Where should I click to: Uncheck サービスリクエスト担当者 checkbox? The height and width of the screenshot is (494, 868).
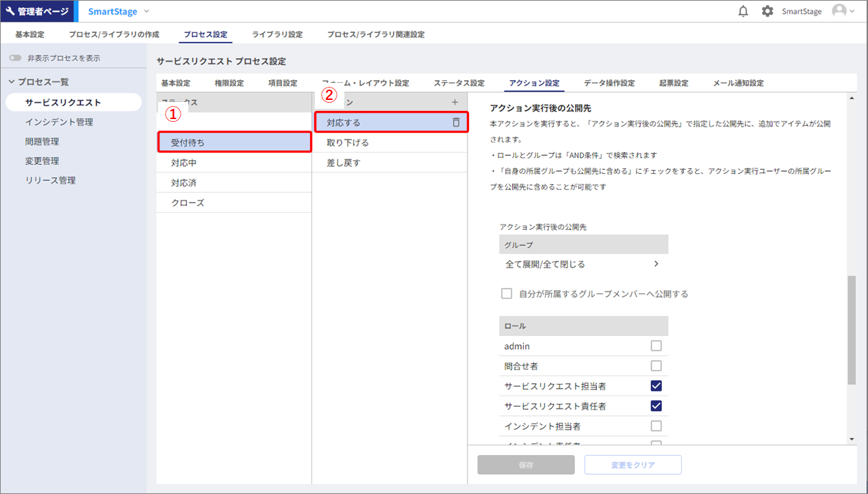pyautogui.click(x=656, y=386)
